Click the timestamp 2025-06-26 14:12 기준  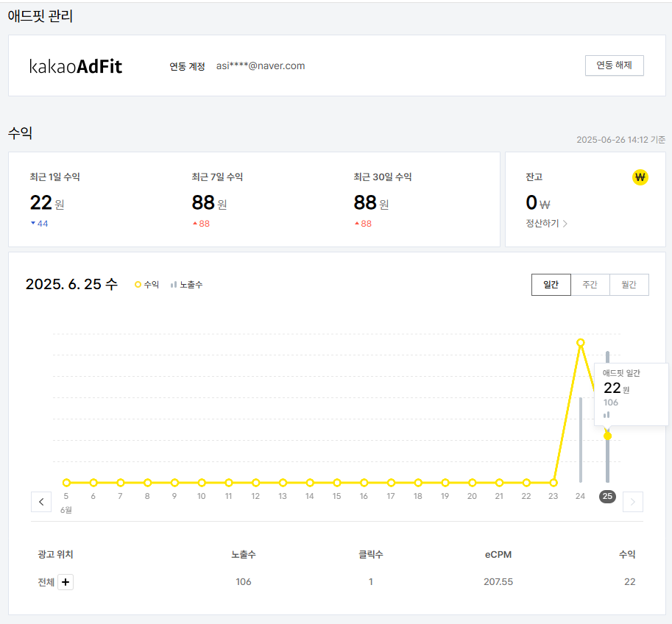click(620, 140)
